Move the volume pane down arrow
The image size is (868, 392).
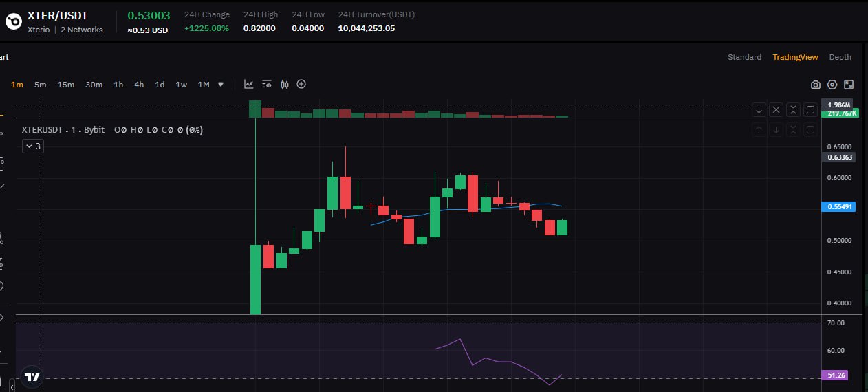click(759, 109)
